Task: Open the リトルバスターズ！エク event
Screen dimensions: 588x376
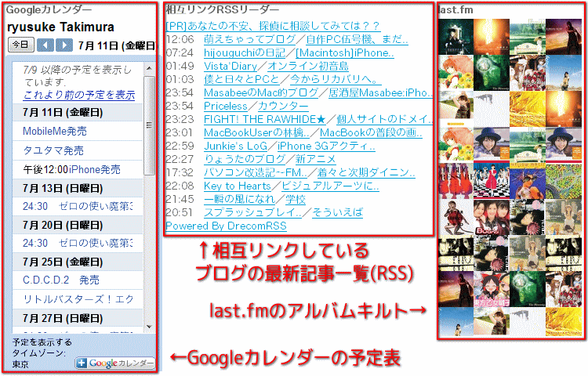Action: (x=78, y=299)
